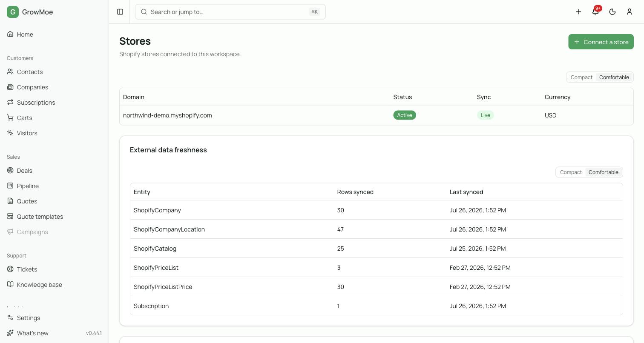The width and height of the screenshot is (644, 343).
Task: Open the Pipeline page label
Action: 28,186
